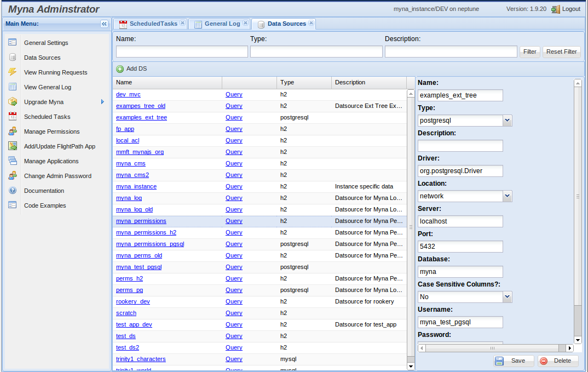This screenshot has width=588, height=372.
Task: Click the Manage Applications icon
Action: coord(12,161)
